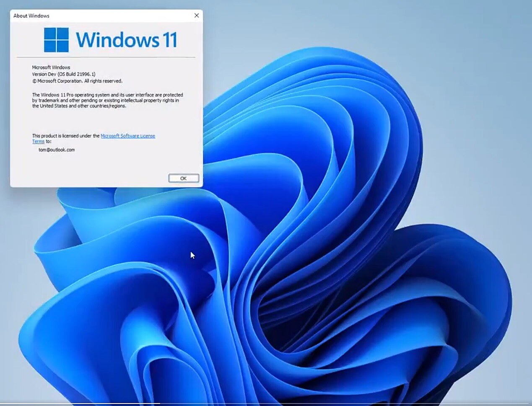This screenshot has height=406, width=532.
Task: Click the copyright symbol before Microsoft Corporation
Action: tap(34, 81)
